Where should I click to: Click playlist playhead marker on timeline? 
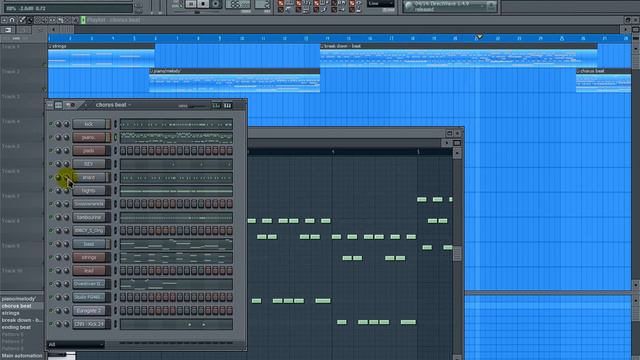tap(480, 37)
